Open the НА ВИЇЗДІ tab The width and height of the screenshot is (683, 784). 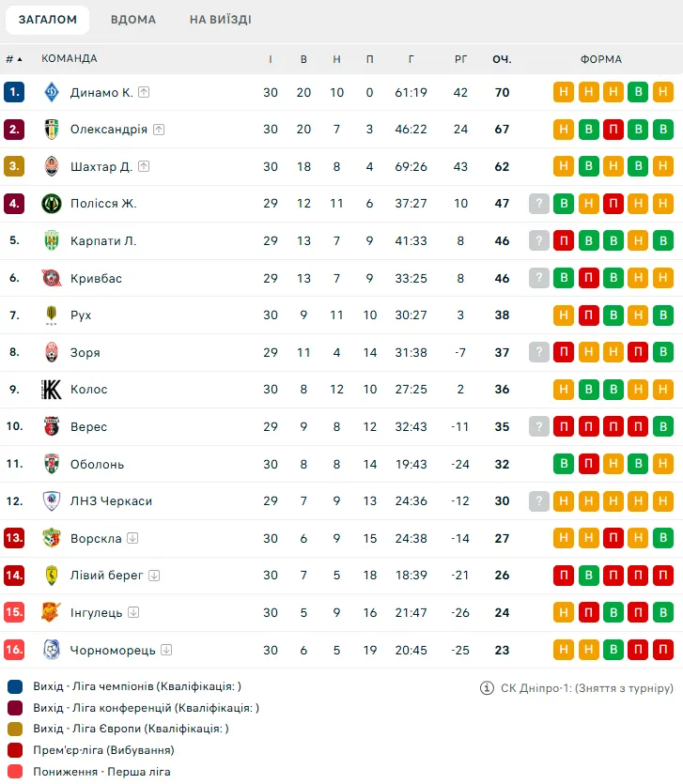point(220,20)
